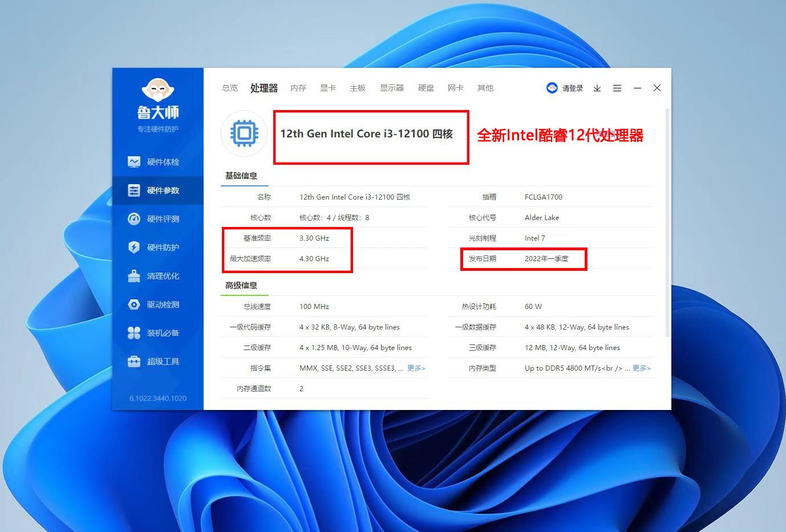Open the hamburger main menu icon

pos(617,88)
